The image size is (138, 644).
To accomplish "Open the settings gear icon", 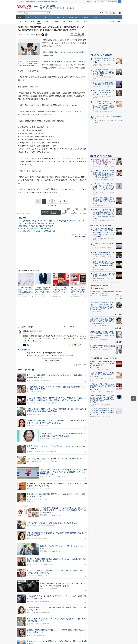I will [120, 13].
